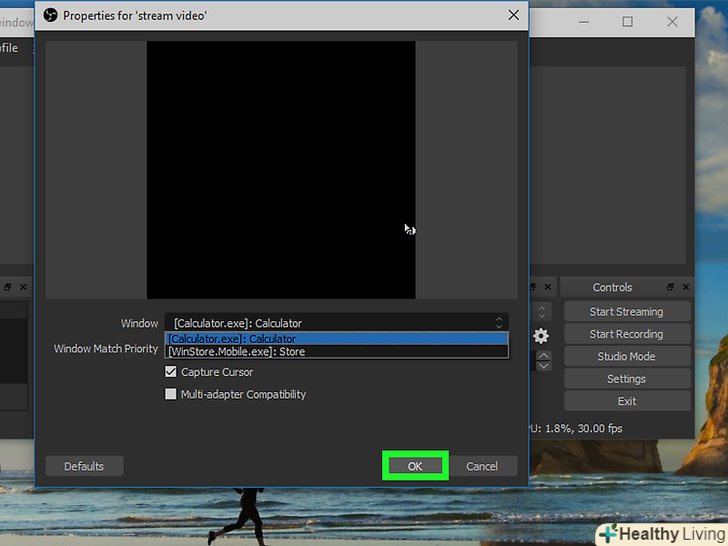Switch to Studio Mode
This screenshot has height=546, width=728.
pos(626,357)
